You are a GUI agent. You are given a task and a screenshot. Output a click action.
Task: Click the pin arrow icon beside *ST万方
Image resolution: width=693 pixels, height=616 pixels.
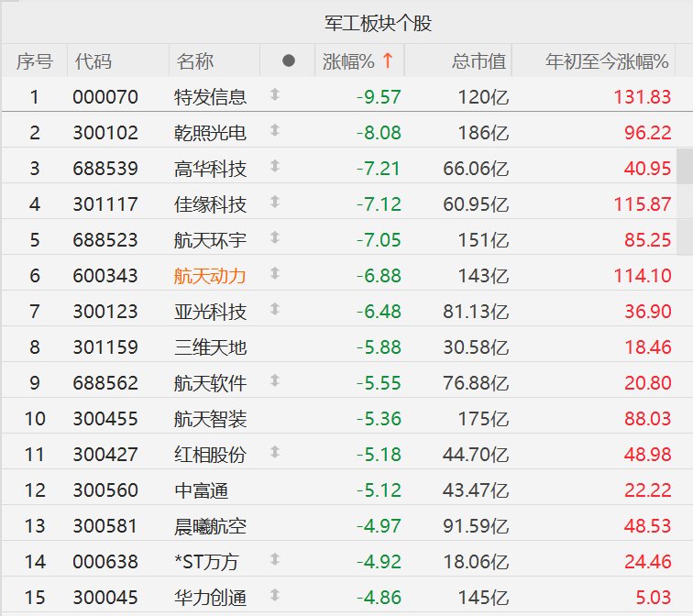275,560
